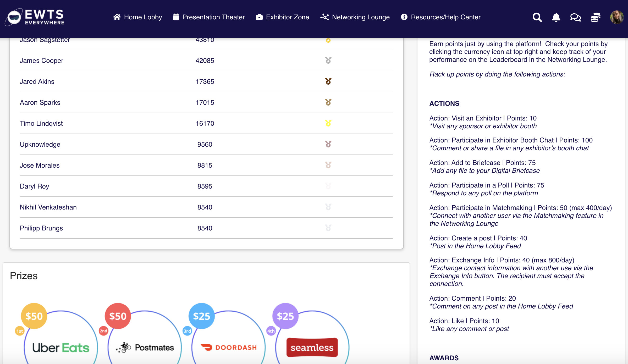
Task: Open Resources/Help Center
Action: (x=441, y=17)
